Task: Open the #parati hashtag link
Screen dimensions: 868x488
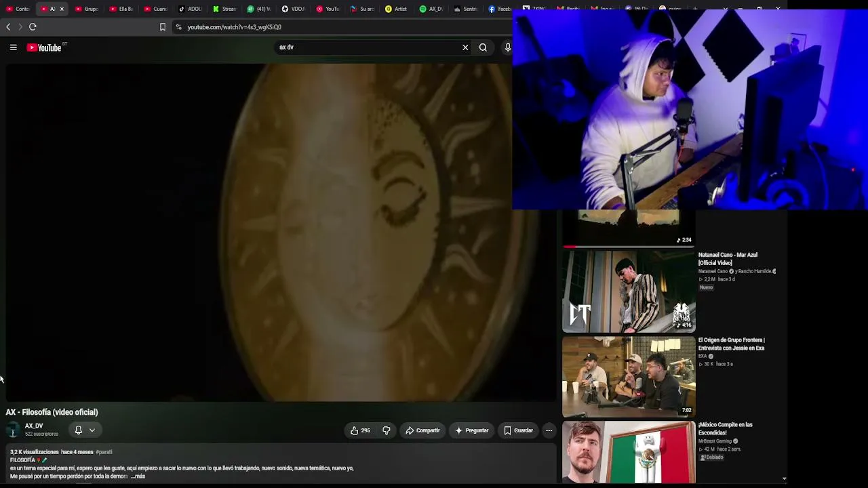Action: tap(104, 452)
